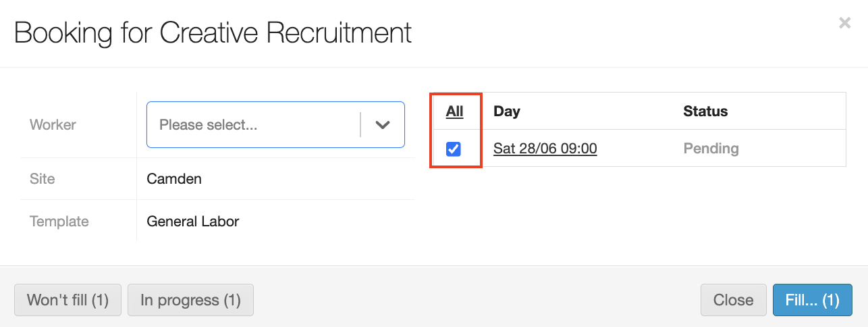Click the "All" select-all link
The image size is (868, 327).
[454, 111]
